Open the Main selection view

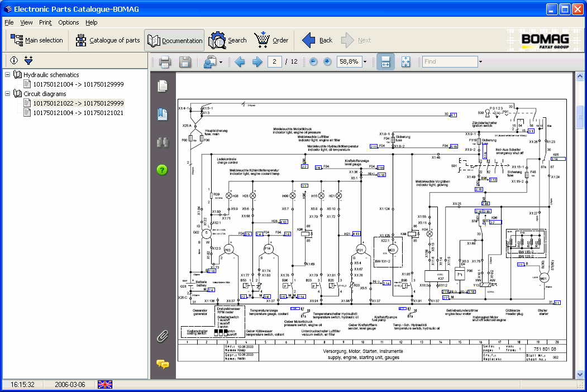[x=36, y=40]
